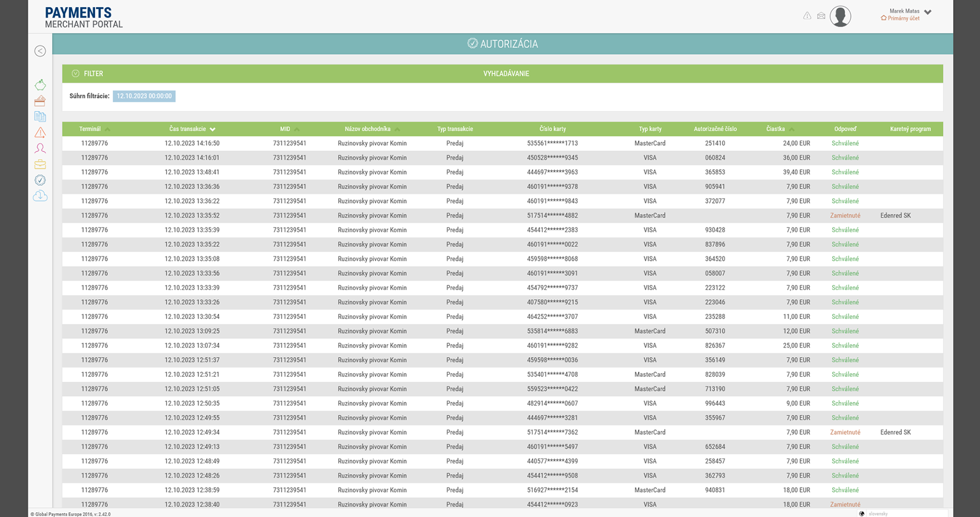The height and width of the screenshot is (517, 980).
Task: Click the 39,40 EUR amount
Action: point(796,172)
